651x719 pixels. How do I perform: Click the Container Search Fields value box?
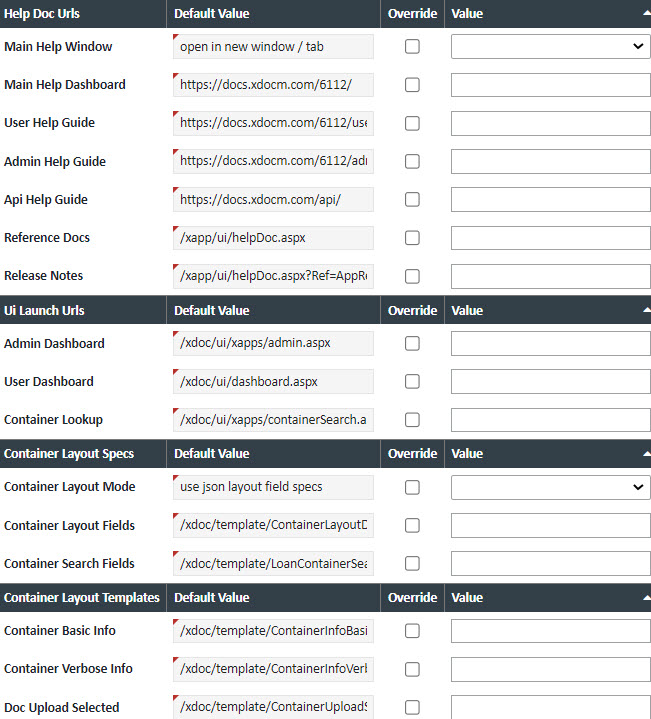coord(550,564)
